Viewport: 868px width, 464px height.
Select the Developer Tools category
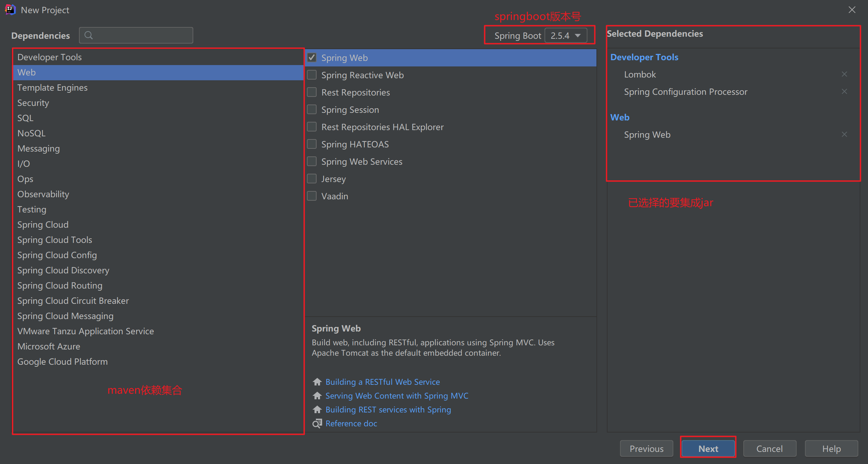(50, 57)
